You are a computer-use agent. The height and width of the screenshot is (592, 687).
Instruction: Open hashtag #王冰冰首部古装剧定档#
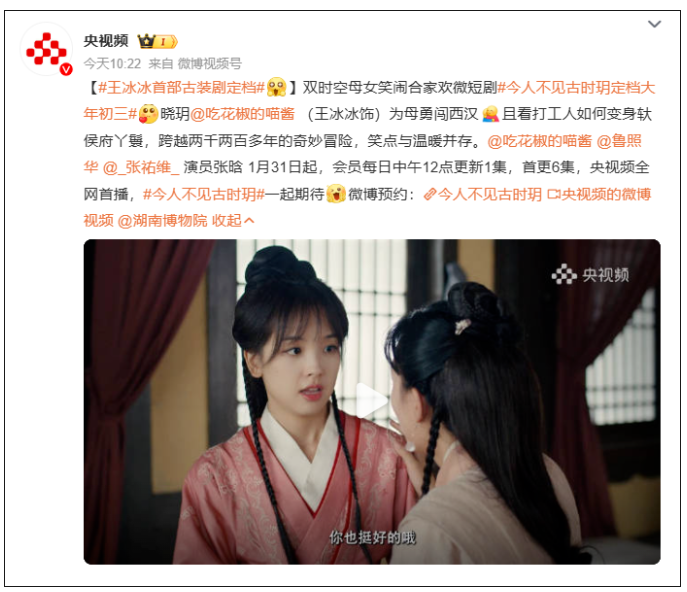(x=182, y=88)
